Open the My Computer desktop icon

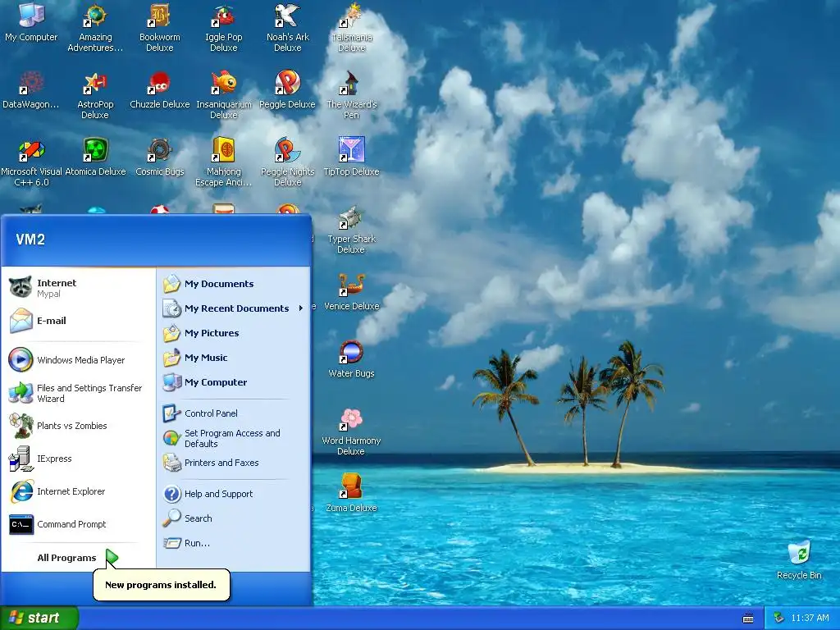(x=31, y=22)
